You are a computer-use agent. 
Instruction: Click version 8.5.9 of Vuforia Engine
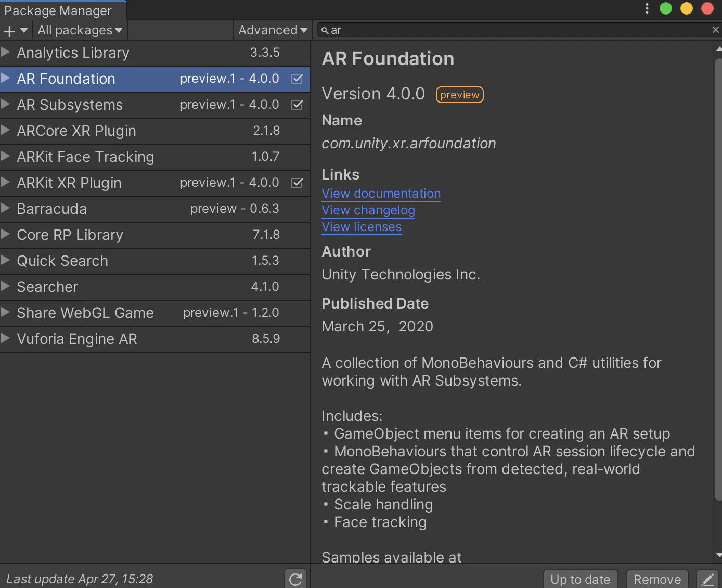tap(266, 339)
